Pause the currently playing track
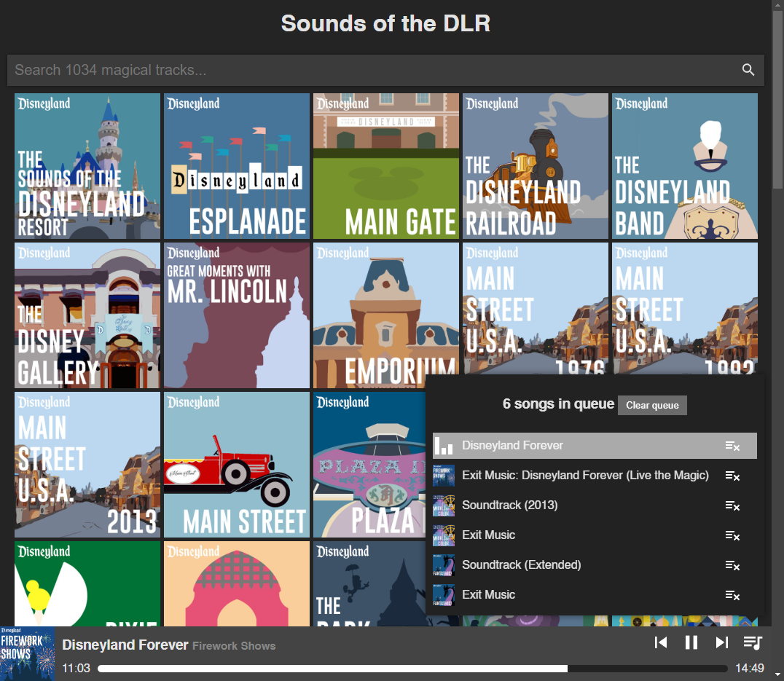 coord(691,642)
